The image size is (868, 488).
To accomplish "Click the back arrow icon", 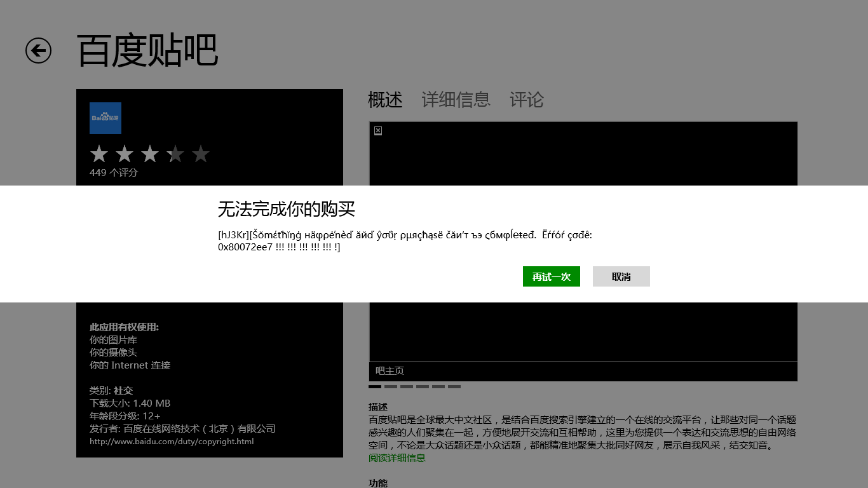I will 38,50.
